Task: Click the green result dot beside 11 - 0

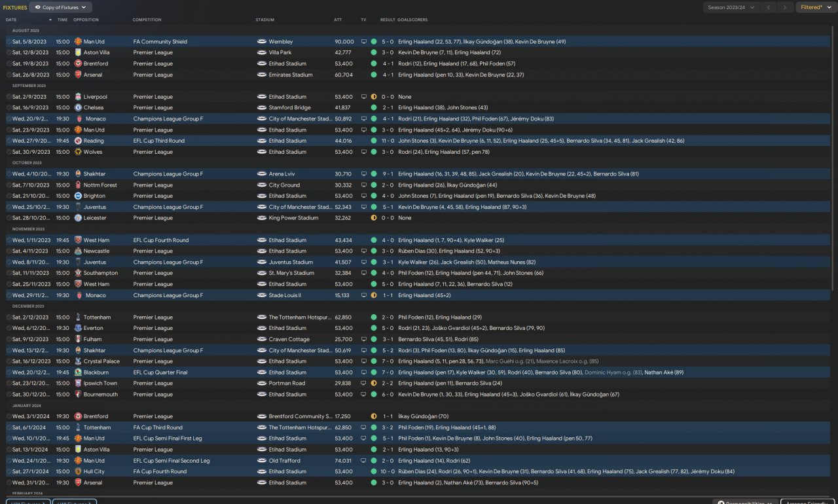Action: [x=374, y=141]
